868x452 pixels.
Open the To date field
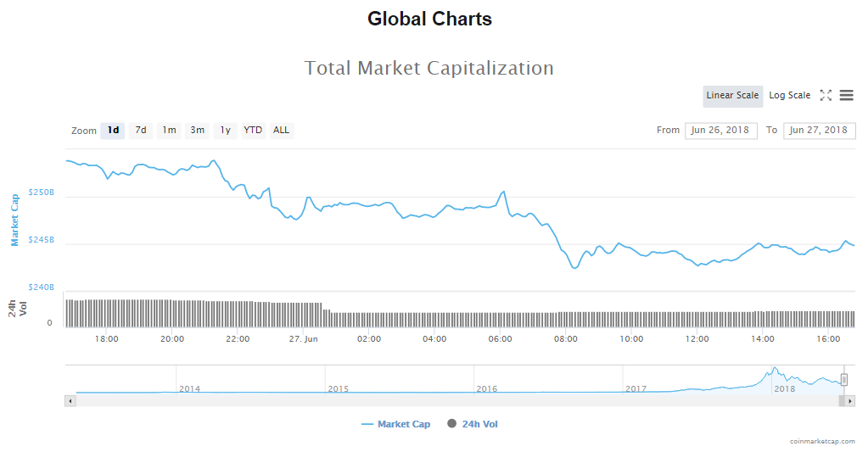click(819, 131)
